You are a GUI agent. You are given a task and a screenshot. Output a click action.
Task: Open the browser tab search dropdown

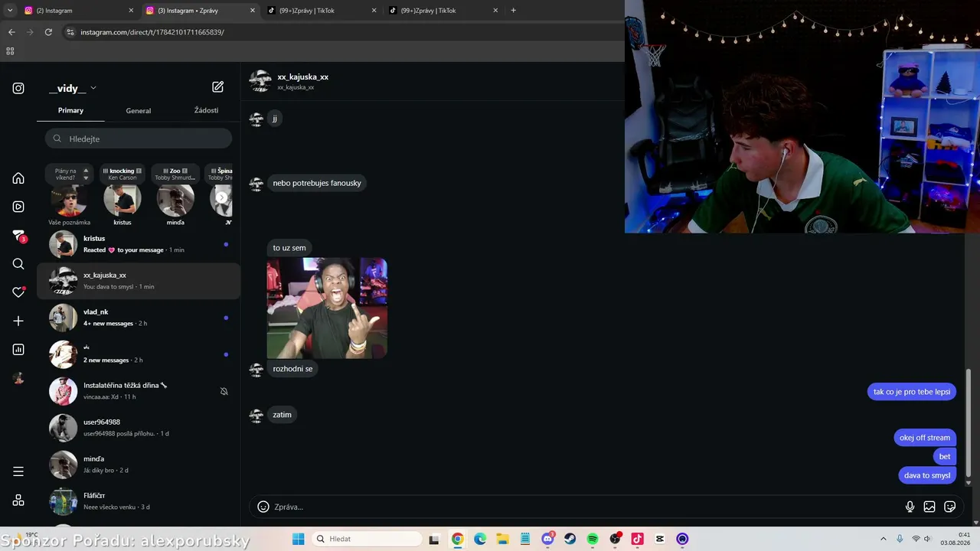[x=10, y=11]
